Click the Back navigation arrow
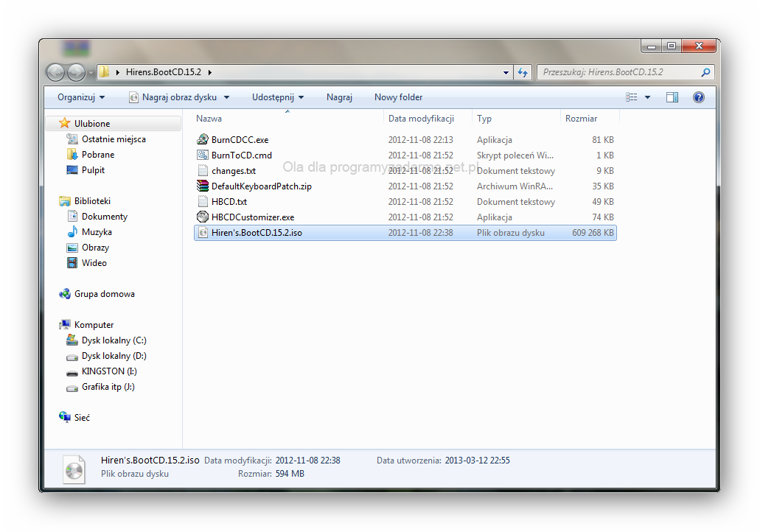This screenshot has width=760, height=532. [56, 73]
